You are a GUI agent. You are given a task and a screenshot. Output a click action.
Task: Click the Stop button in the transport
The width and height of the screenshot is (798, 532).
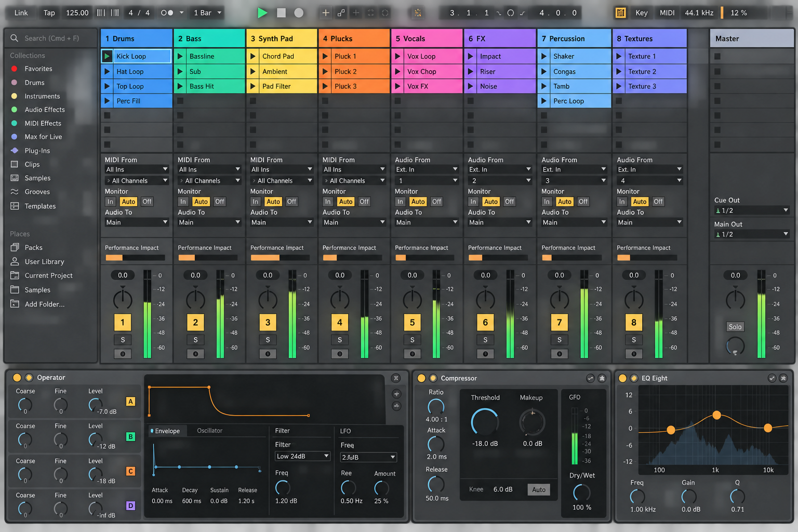point(281,12)
